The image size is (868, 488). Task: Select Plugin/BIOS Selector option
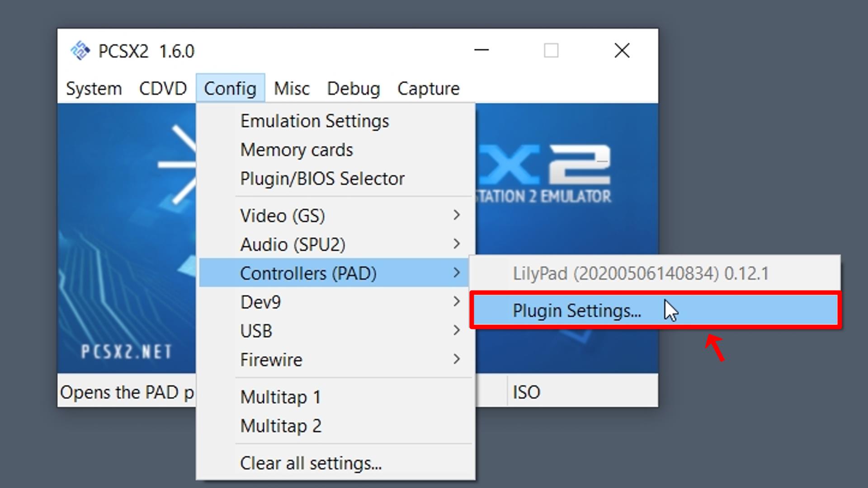[x=322, y=178]
